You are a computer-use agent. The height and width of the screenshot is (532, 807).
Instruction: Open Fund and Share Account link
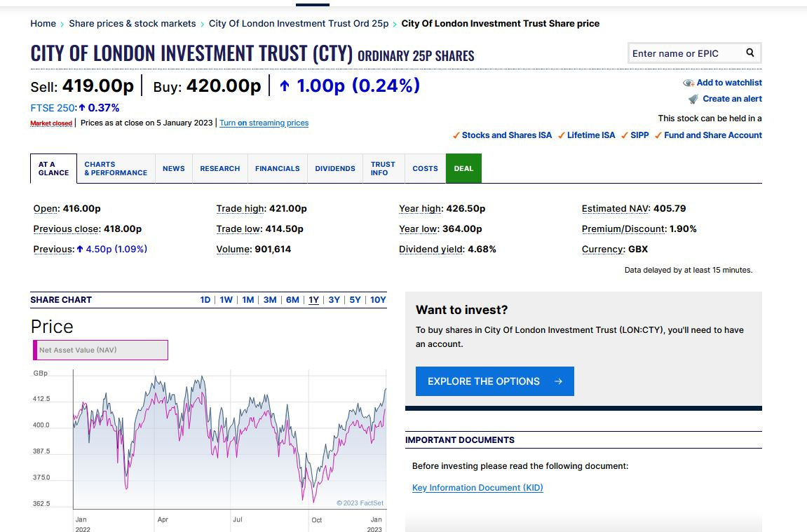coord(713,135)
